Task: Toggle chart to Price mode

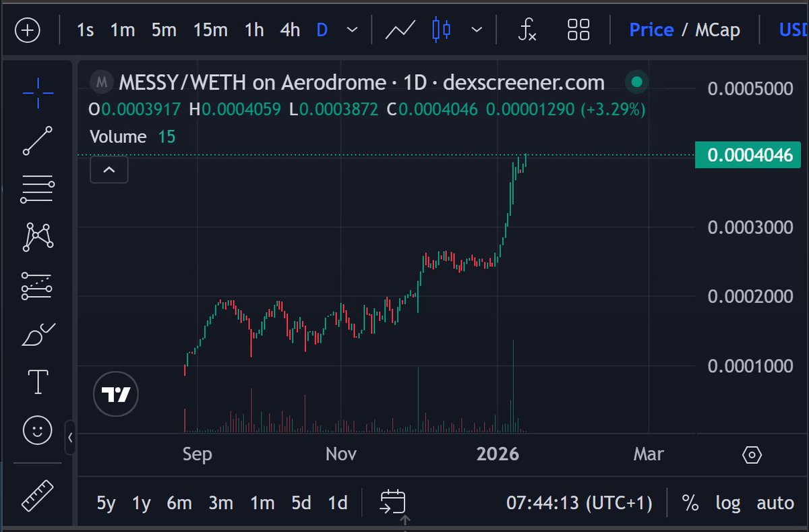Action: coord(651,30)
